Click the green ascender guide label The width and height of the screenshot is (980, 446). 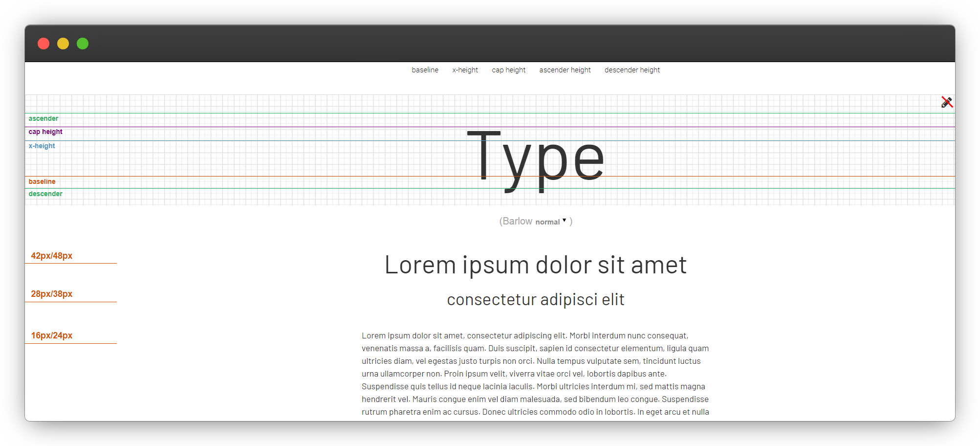pyautogui.click(x=44, y=118)
